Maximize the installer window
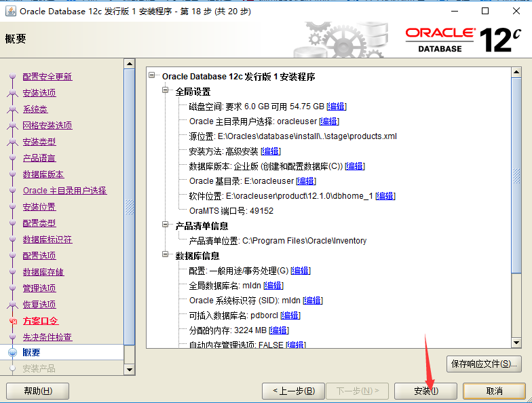This screenshot has width=532, height=403. pyautogui.click(x=485, y=11)
